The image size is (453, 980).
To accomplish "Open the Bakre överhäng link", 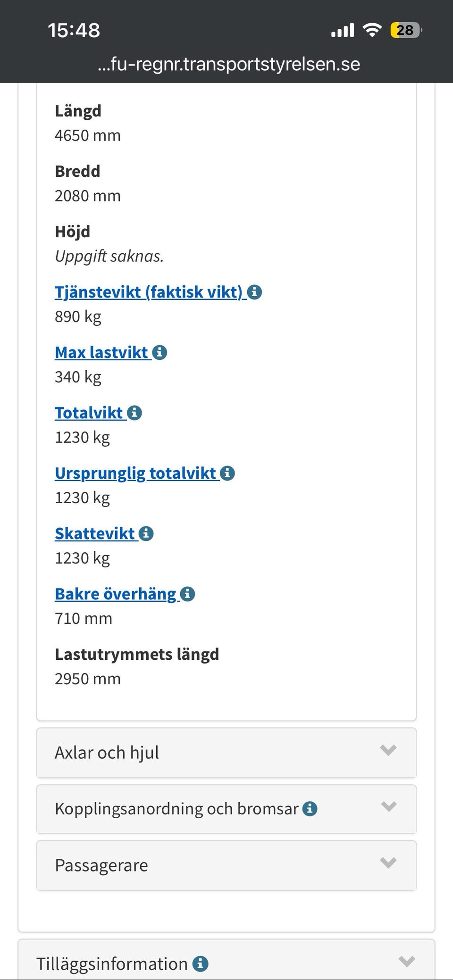I will (116, 594).
